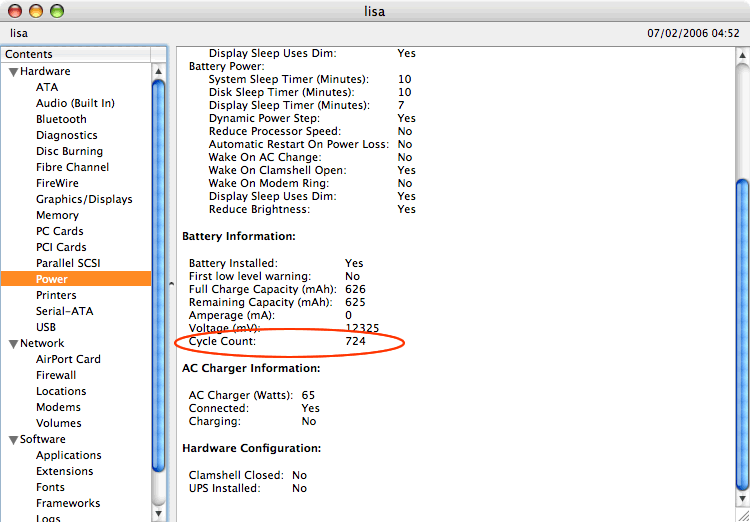The height and width of the screenshot is (522, 750).
Task: Click the Network category label
Action: pos(42,343)
